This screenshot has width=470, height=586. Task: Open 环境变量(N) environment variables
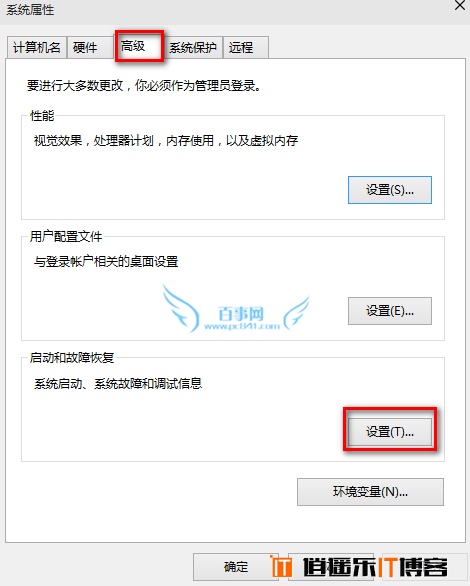click(370, 492)
